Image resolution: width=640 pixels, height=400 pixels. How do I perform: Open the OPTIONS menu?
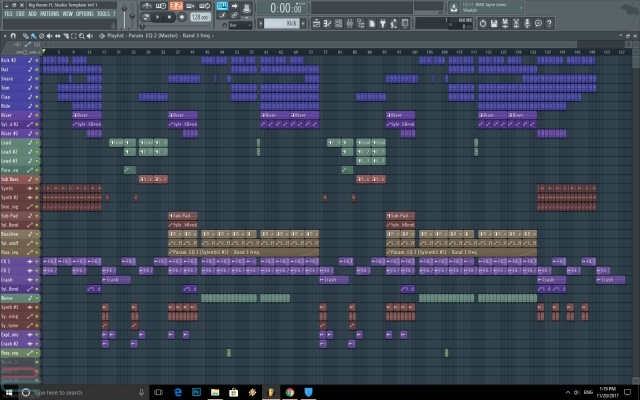[x=84, y=14]
